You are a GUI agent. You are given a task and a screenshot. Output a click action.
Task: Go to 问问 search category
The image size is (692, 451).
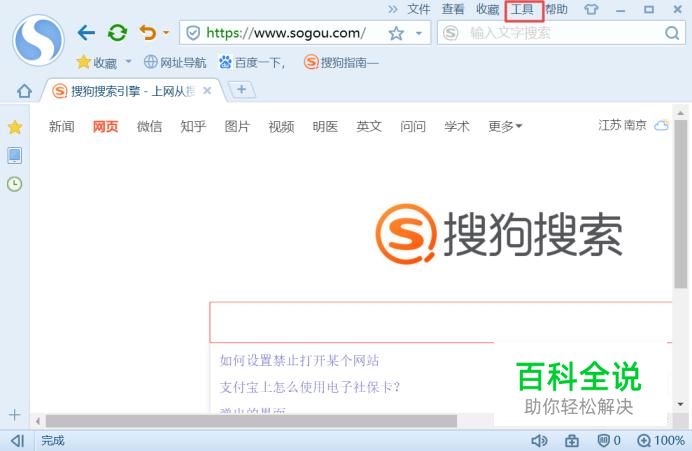click(x=413, y=127)
